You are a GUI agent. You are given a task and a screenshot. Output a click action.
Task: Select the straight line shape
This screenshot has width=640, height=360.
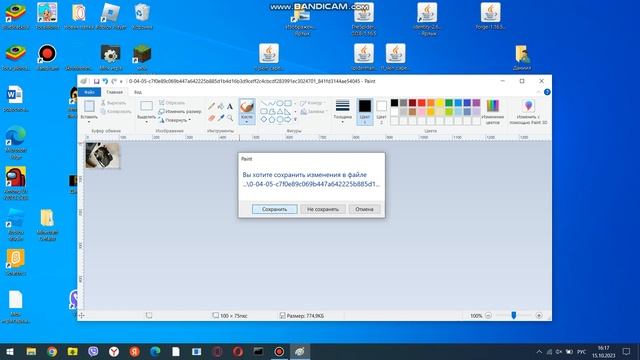(x=264, y=103)
